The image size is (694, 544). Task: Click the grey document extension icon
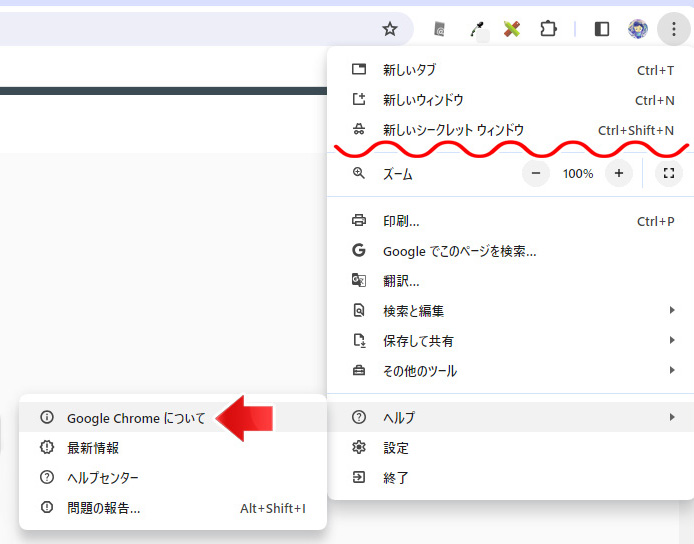pos(439,29)
